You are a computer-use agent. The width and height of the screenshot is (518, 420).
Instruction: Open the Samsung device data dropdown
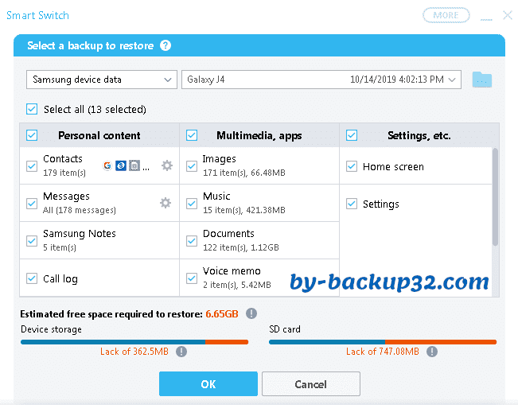click(x=101, y=80)
